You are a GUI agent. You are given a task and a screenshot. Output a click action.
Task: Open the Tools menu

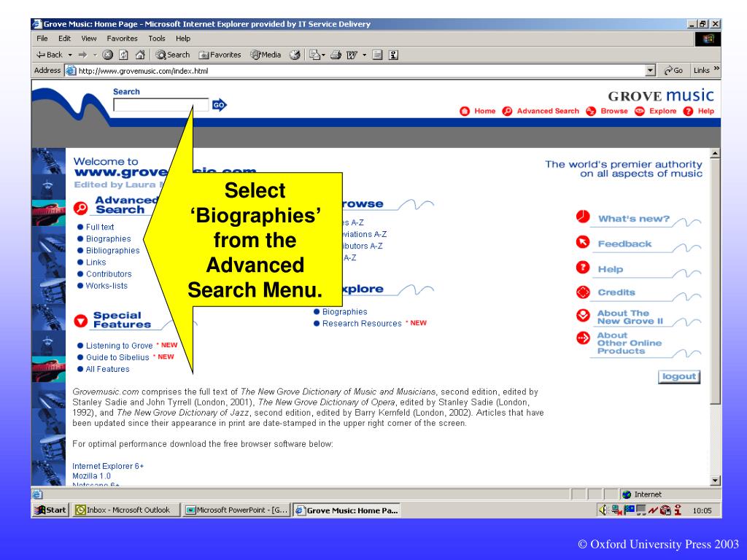[157, 39]
